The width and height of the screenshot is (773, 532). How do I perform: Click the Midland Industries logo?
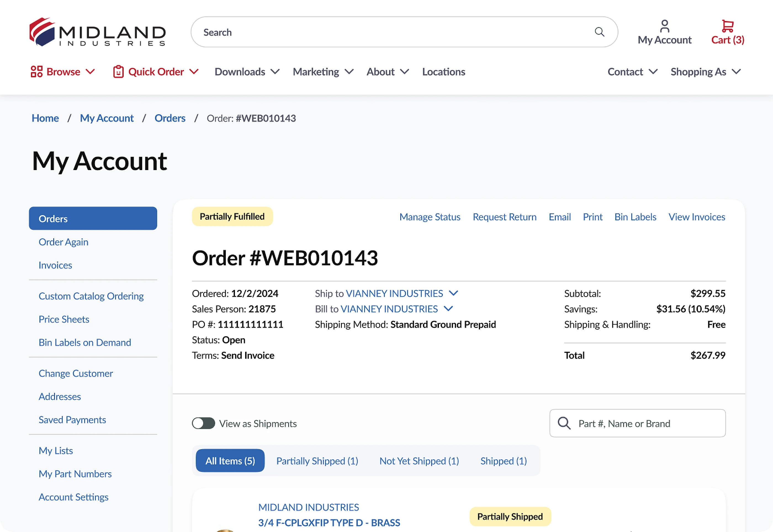(97, 32)
